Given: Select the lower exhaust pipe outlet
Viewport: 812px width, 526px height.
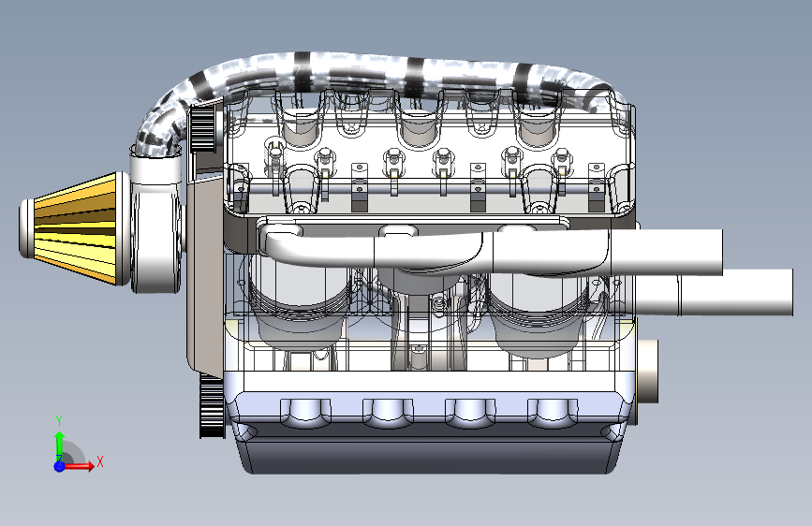Looking at the screenshot, I should click(x=735, y=292).
